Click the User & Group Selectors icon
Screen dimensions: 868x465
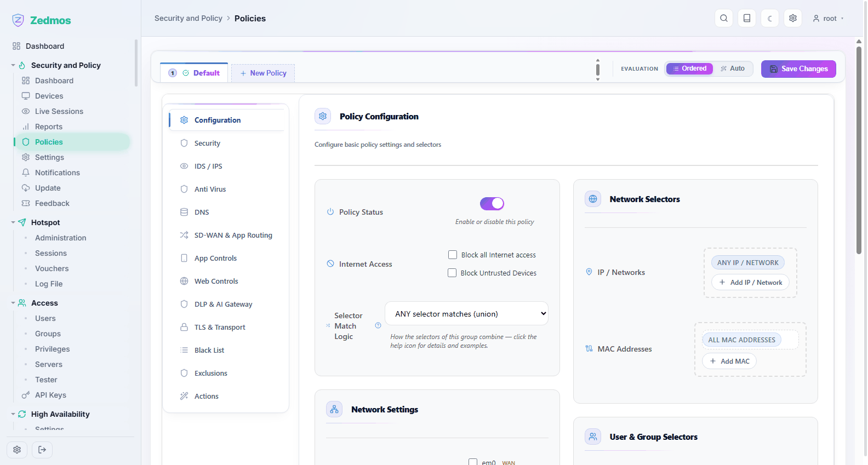click(593, 437)
